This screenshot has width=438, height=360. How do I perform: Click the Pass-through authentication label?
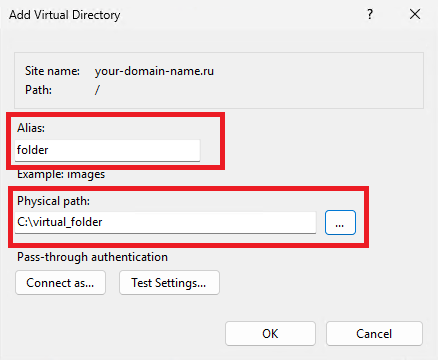point(92,257)
